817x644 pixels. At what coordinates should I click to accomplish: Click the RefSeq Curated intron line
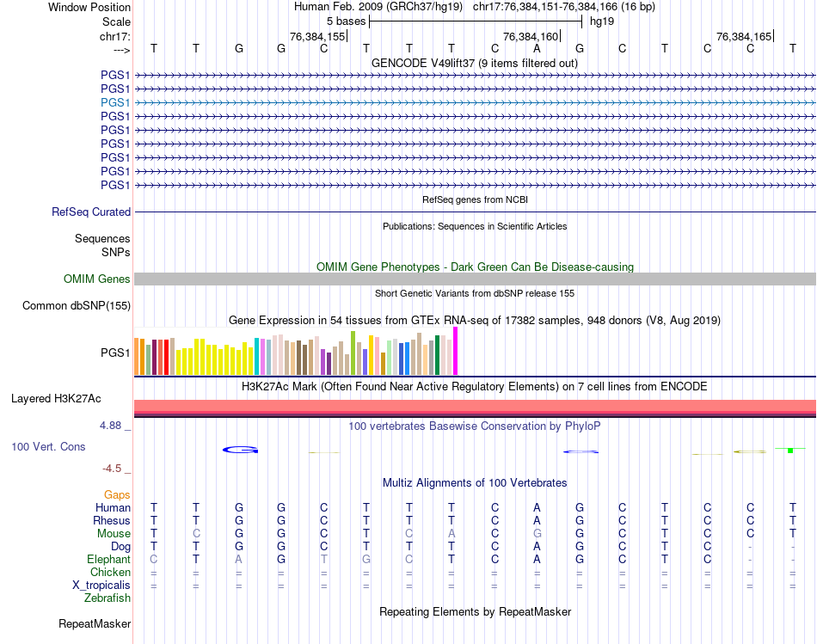tap(476, 212)
